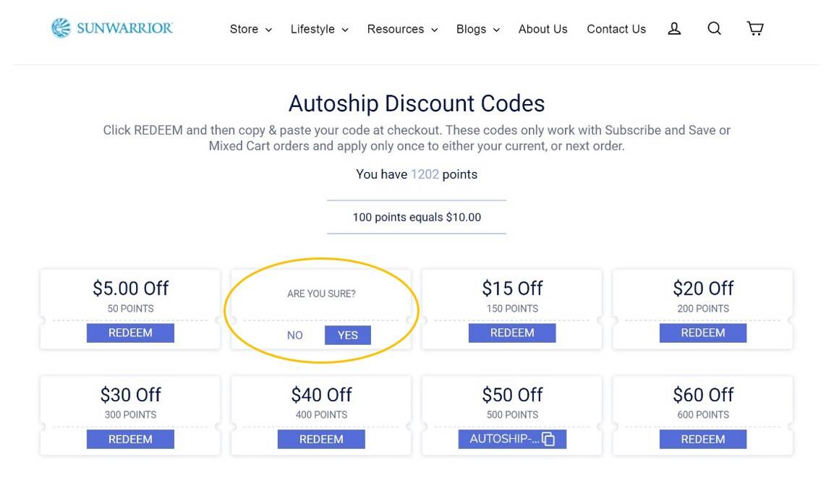
Task: Click the 1202 points balance number
Action: [x=425, y=174]
